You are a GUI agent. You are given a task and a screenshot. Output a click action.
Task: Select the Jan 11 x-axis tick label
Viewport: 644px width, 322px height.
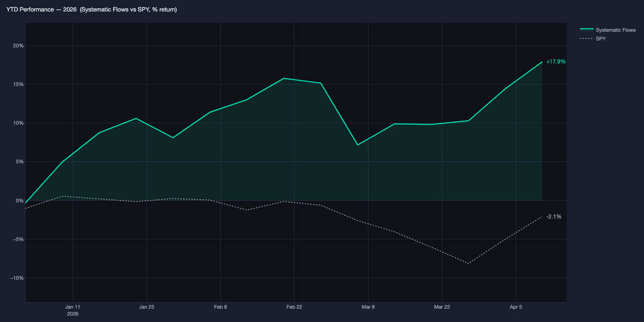tap(73, 307)
